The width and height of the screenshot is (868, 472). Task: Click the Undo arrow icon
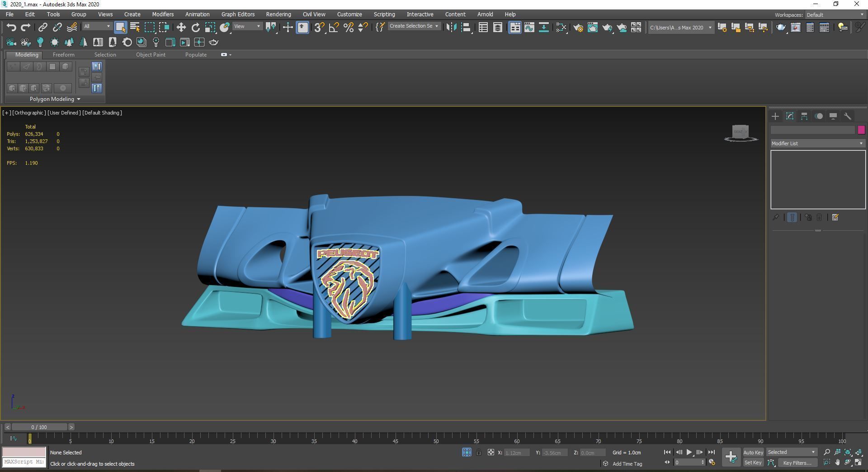(x=11, y=28)
